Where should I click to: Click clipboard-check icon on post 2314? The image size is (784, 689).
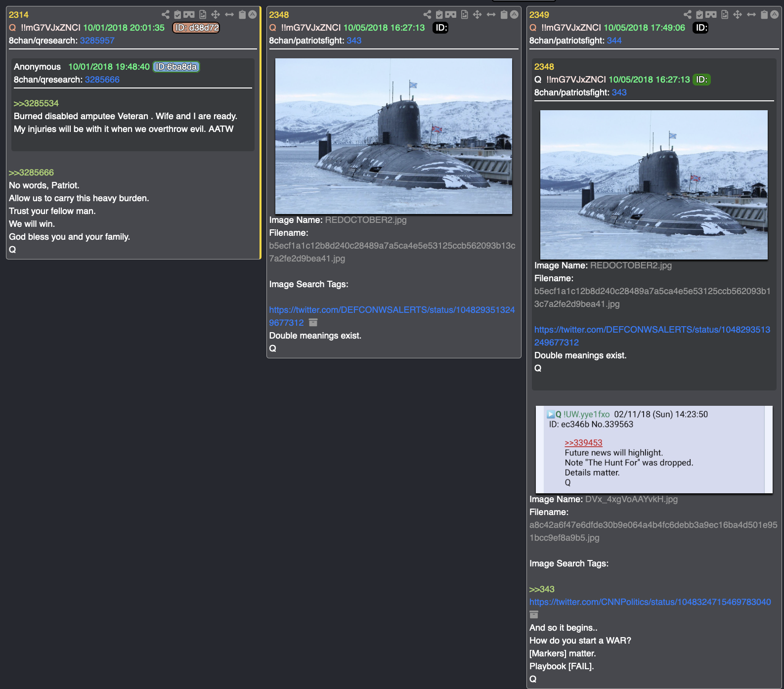pyautogui.click(x=177, y=15)
